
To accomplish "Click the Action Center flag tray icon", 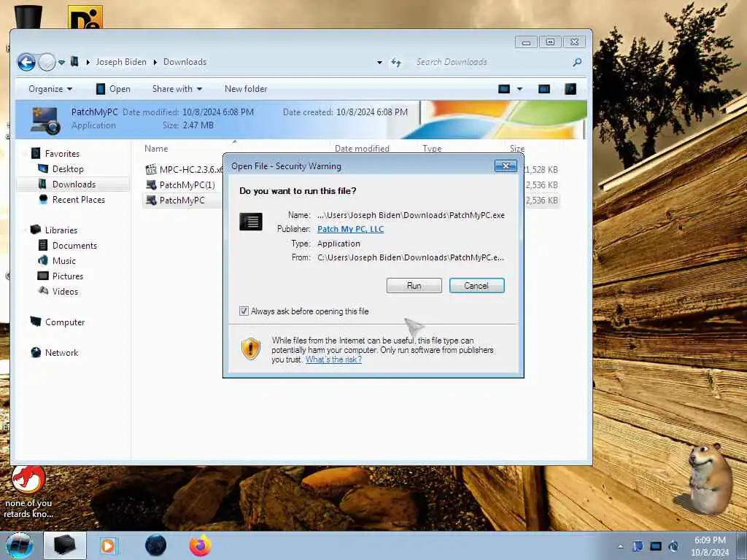I will (638, 546).
